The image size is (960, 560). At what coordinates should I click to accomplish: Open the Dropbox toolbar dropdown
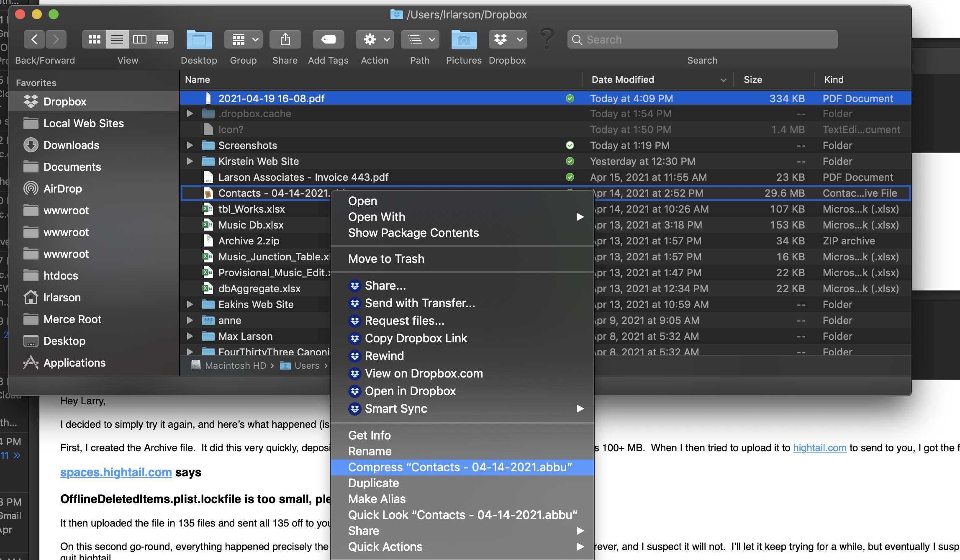[x=508, y=40]
